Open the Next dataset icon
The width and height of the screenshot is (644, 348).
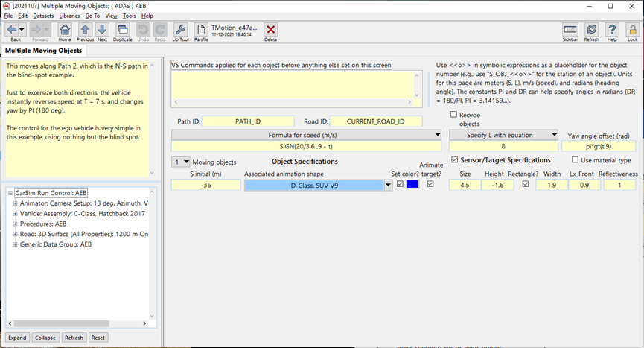point(102,30)
